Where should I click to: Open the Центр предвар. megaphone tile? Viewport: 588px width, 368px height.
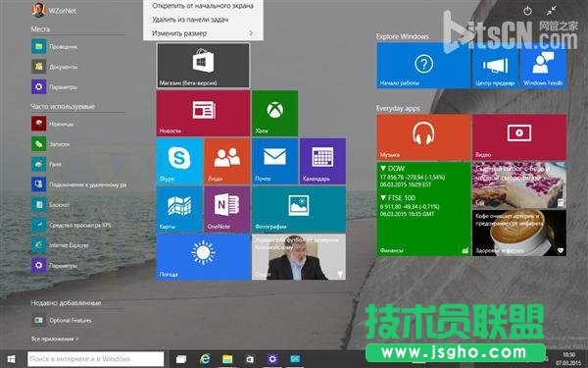tap(495, 66)
